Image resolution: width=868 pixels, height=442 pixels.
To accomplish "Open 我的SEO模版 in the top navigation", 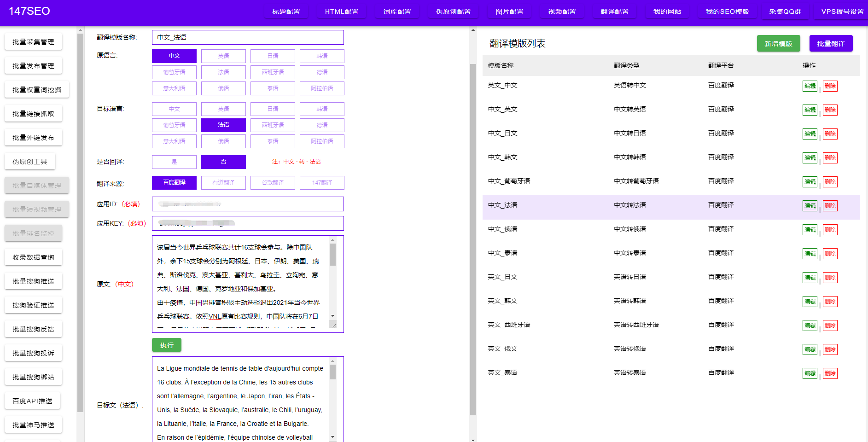I will [x=728, y=12].
